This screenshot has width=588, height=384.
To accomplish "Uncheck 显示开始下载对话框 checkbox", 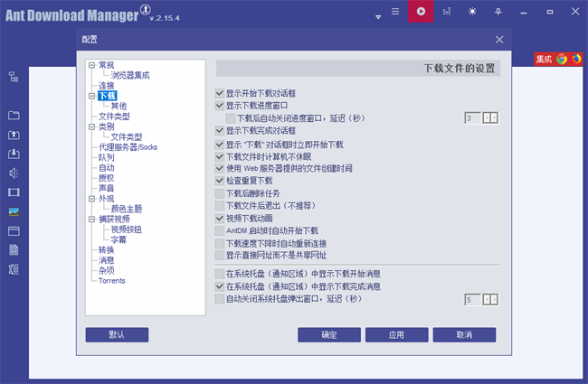I will [220, 93].
